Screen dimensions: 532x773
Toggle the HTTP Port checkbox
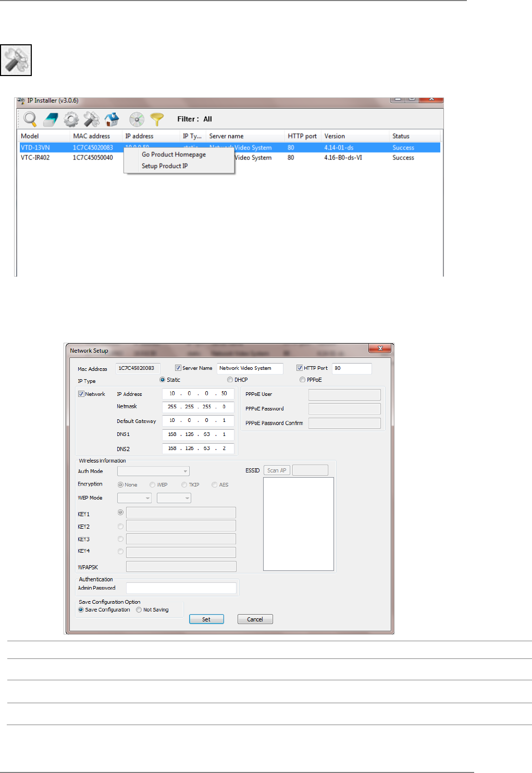click(300, 368)
